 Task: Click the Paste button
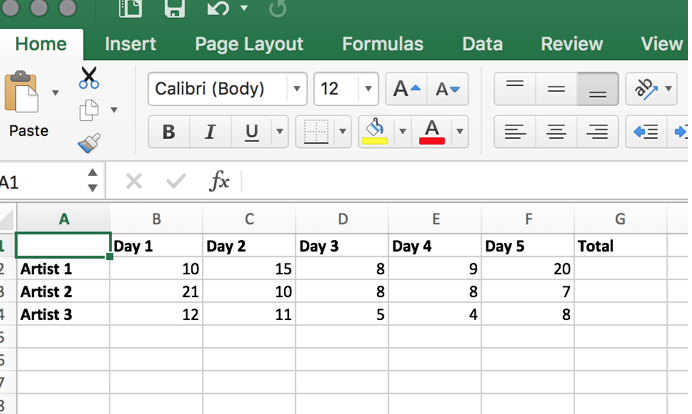pos(28,105)
